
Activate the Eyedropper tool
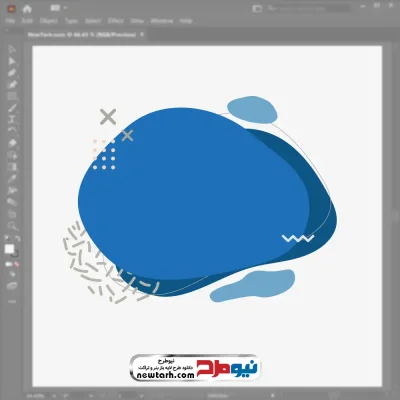(12, 178)
